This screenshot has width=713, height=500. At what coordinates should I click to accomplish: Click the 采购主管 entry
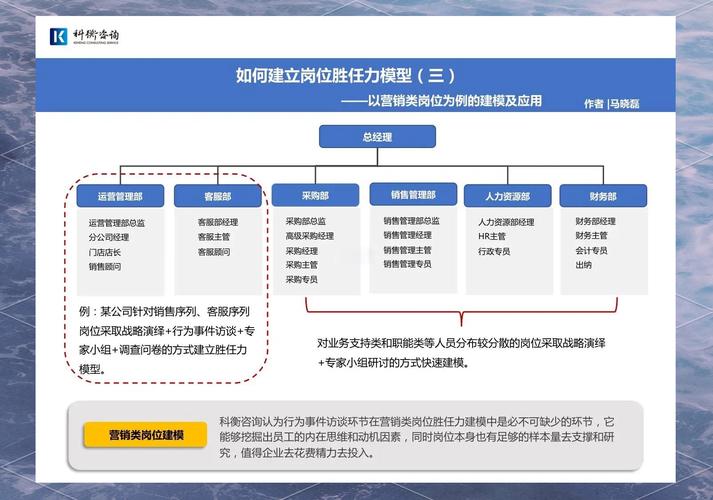click(x=301, y=265)
